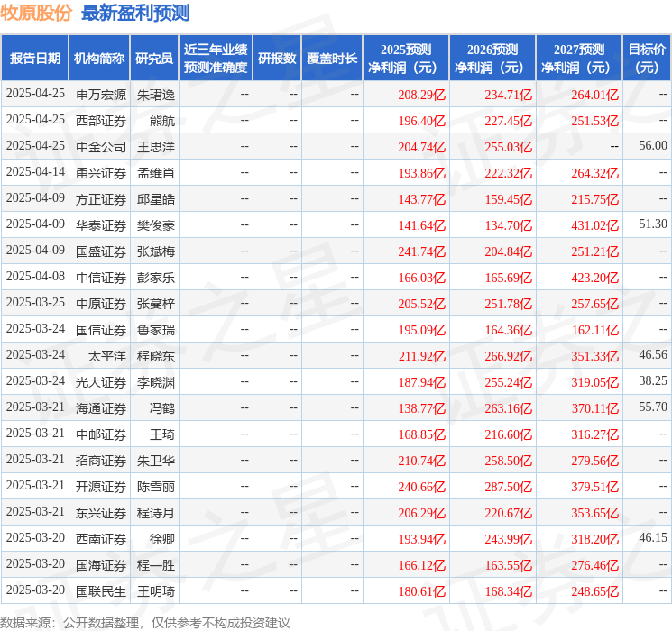The width and height of the screenshot is (672, 631).
Task: Click the 2025预测净利润 header
Action: pos(406,59)
